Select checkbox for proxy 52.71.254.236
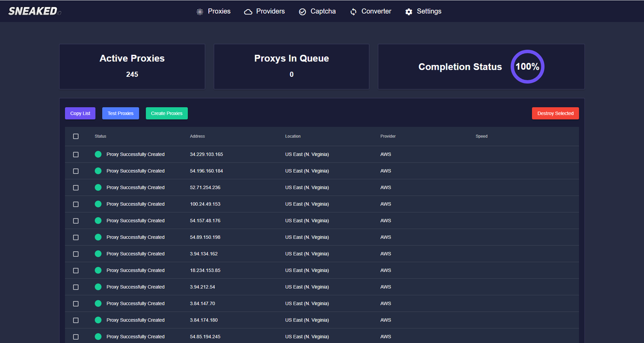Screen dimensions: 644x343 pyautogui.click(x=76, y=188)
